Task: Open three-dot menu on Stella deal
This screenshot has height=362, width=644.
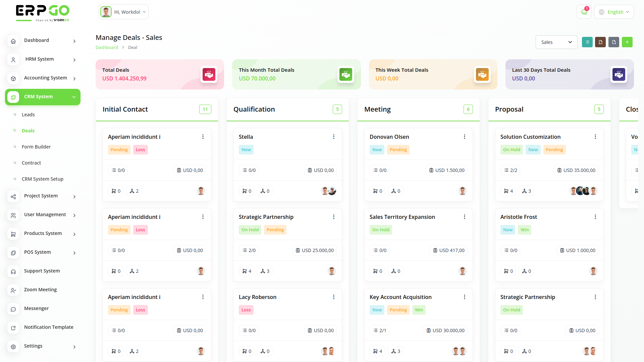Action: click(334, 137)
